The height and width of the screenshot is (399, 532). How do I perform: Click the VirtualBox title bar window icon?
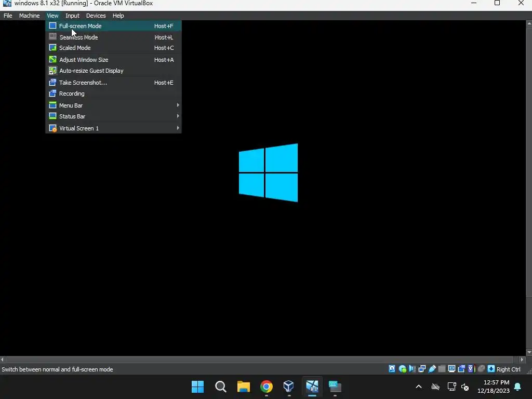click(x=7, y=4)
